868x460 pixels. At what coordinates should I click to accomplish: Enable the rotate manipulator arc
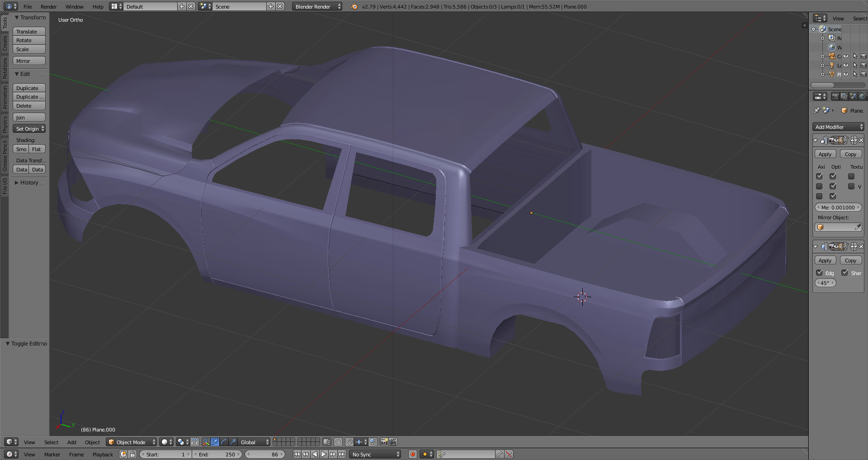pyautogui.click(x=224, y=442)
